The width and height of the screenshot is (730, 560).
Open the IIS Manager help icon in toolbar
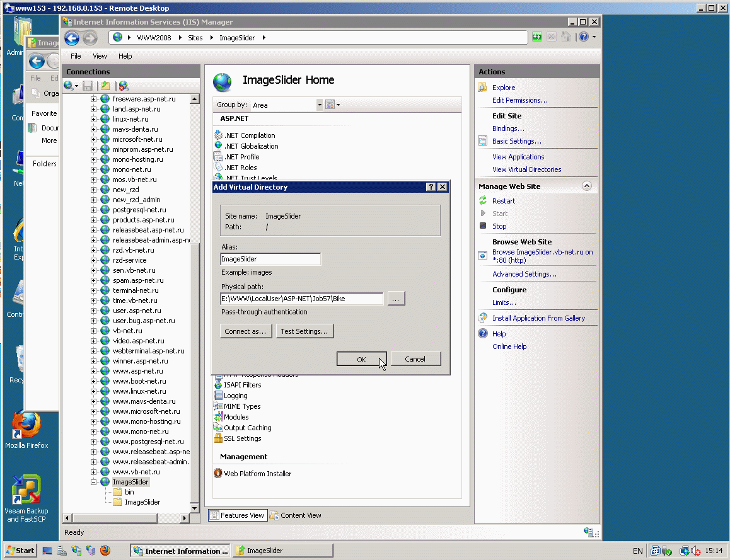point(583,37)
